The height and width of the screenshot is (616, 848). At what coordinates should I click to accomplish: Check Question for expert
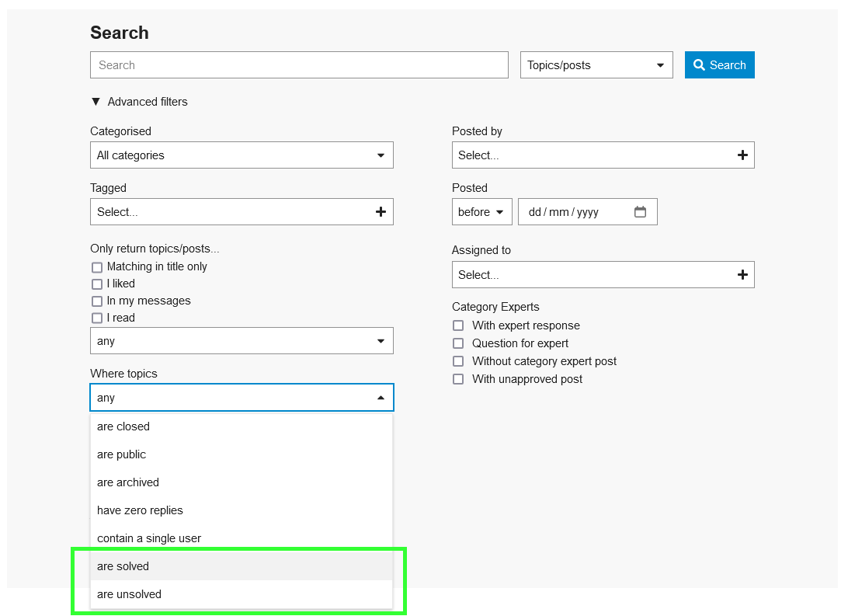[458, 343]
